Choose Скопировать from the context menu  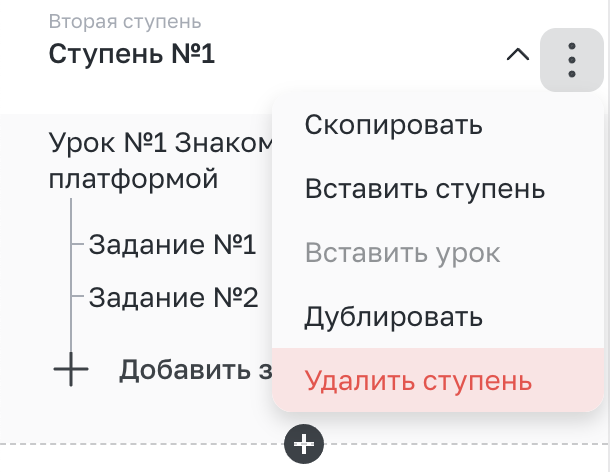pyautogui.click(x=393, y=125)
